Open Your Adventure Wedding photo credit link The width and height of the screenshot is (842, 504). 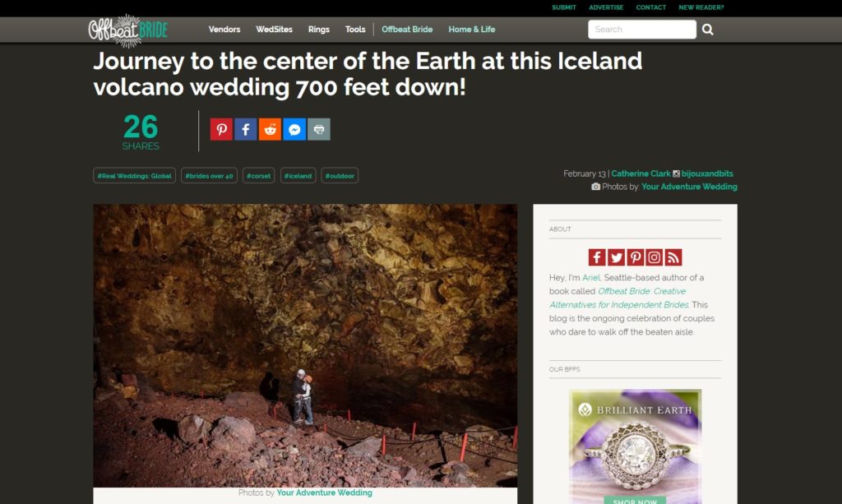689,187
